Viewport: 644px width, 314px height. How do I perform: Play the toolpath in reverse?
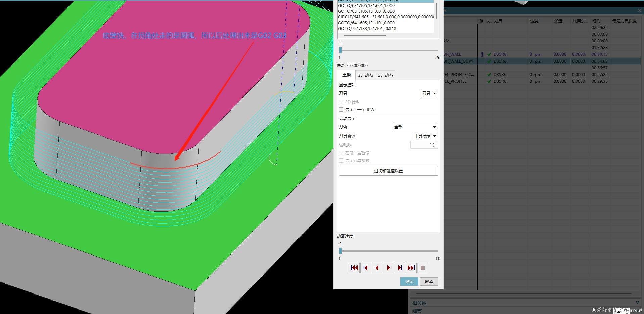tap(377, 268)
